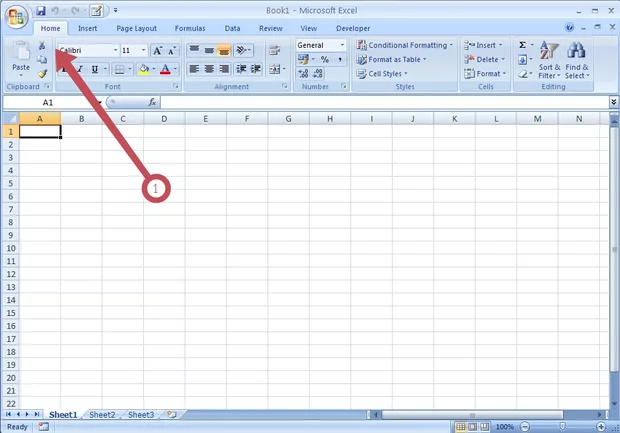
Task: Switch to the Formulas tab
Action: [x=190, y=28]
